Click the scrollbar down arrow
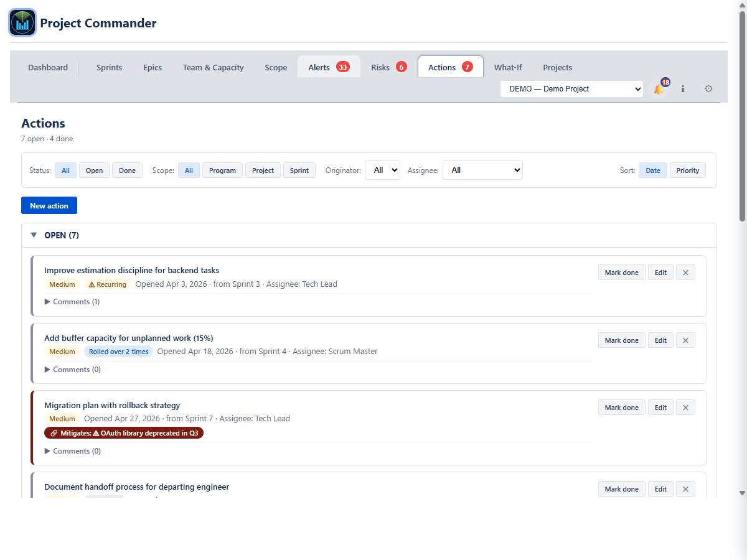Viewport: 747px width, 560px height. click(x=742, y=493)
